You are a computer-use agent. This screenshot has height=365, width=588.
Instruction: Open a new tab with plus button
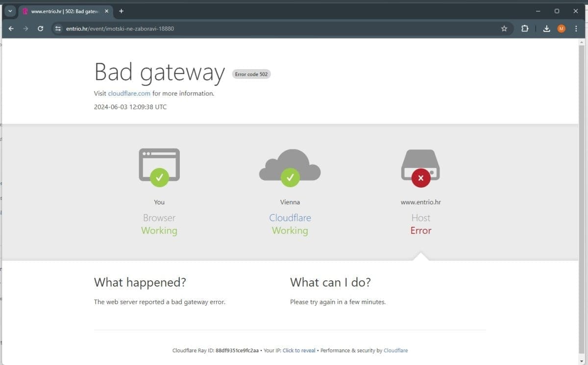122,11
